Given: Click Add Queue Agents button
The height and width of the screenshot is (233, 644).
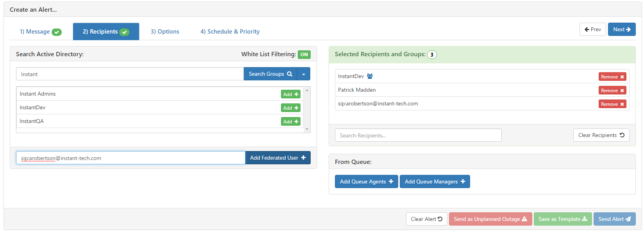Looking at the screenshot, I should tap(367, 181).
